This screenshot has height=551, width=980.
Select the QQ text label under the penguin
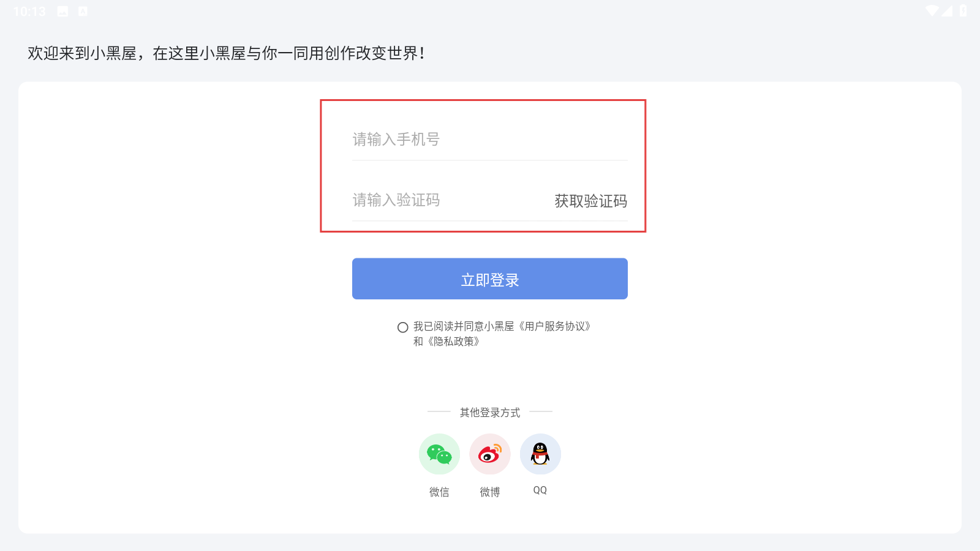[540, 490]
